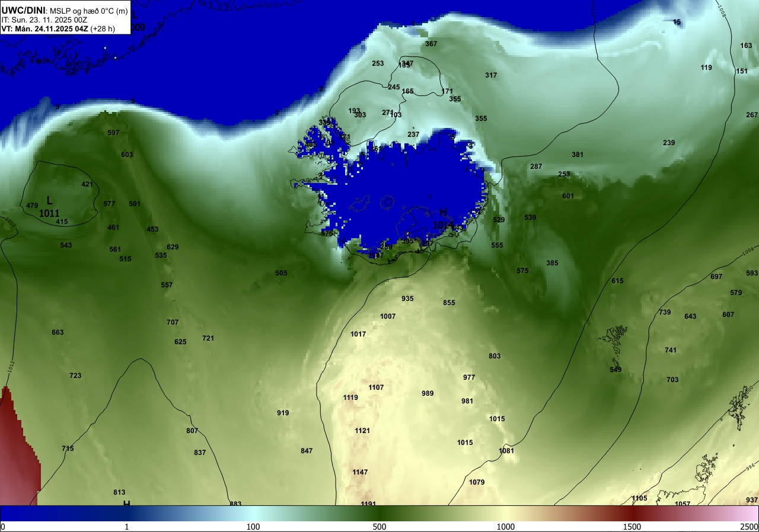This screenshot has height=532, width=759.
Task: Click the map value 663
Action: tap(58, 332)
